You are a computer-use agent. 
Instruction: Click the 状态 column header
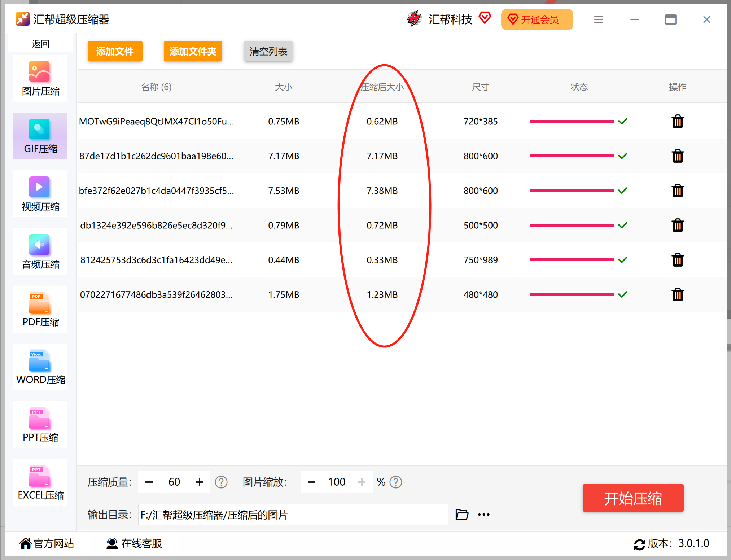coord(579,87)
